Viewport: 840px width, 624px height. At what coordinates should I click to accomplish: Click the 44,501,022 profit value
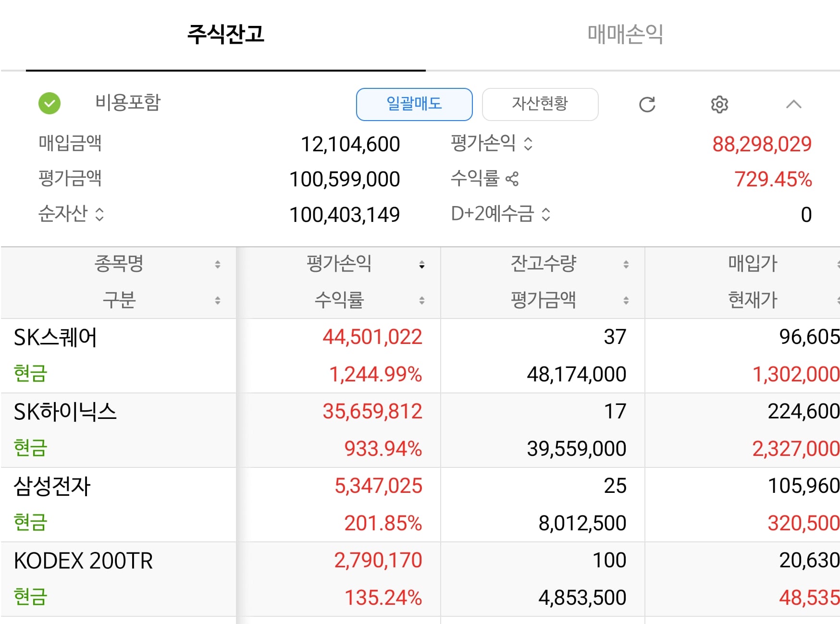(372, 337)
